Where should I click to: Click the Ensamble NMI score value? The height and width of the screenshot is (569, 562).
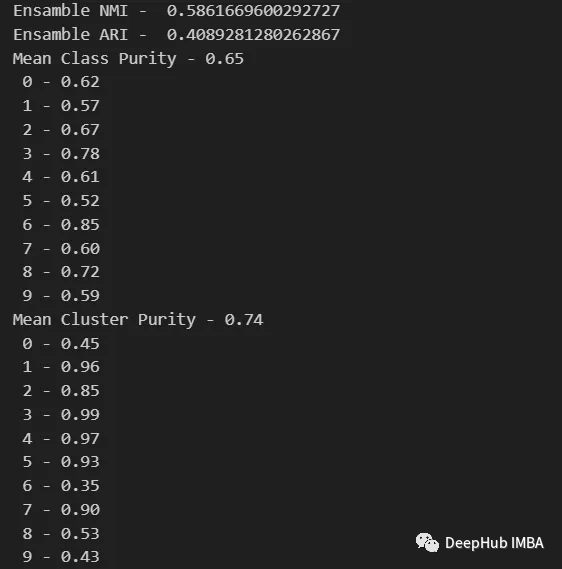253,11
